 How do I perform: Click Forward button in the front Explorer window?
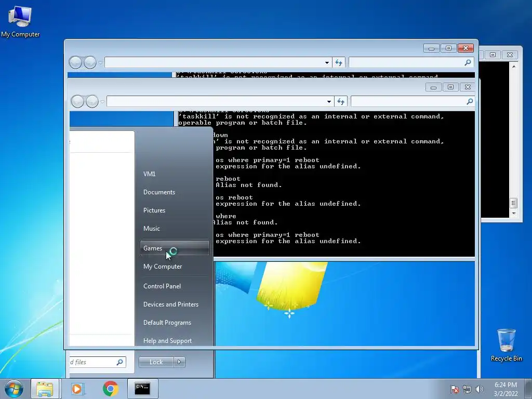[92, 101]
